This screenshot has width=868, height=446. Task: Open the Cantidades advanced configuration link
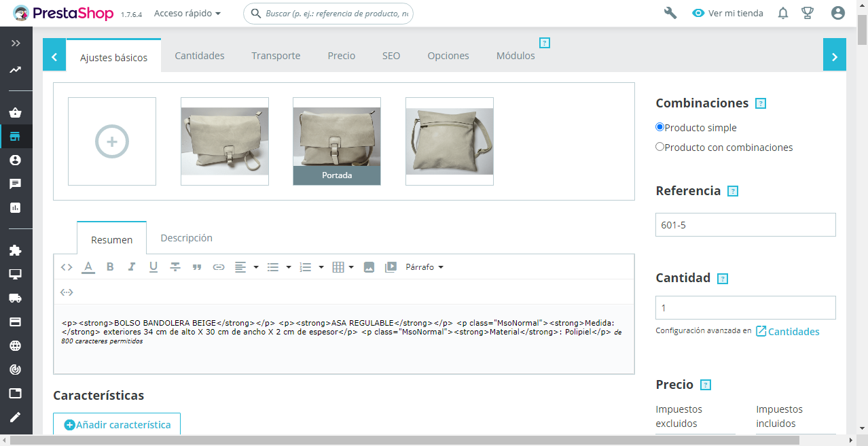point(788,332)
